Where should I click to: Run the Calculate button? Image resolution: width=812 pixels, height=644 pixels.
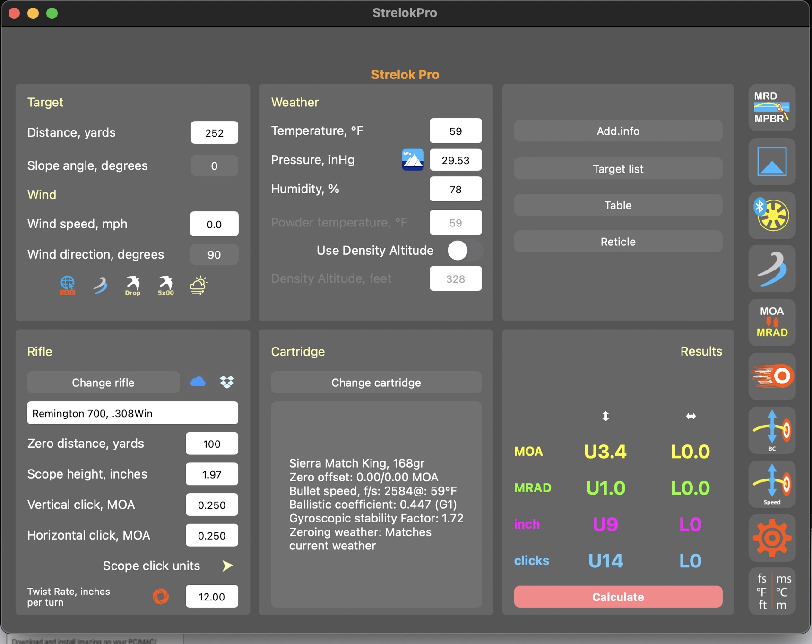618,597
